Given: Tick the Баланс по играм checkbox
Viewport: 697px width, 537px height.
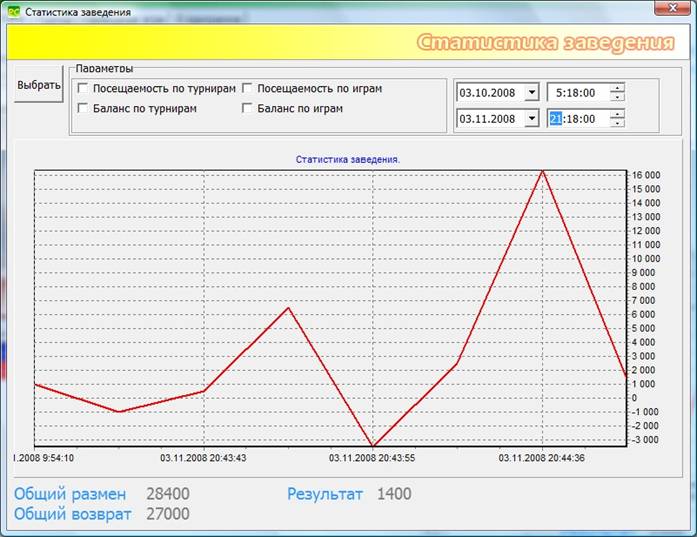Looking at the screenshot, I should 248,108.
